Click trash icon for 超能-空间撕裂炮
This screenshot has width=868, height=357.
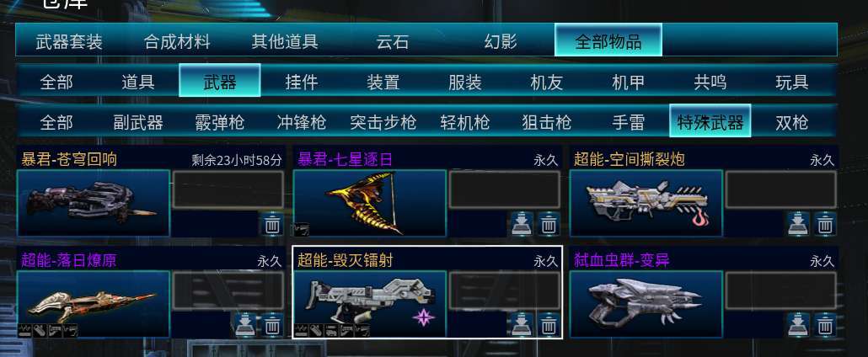tap(825, 225)
